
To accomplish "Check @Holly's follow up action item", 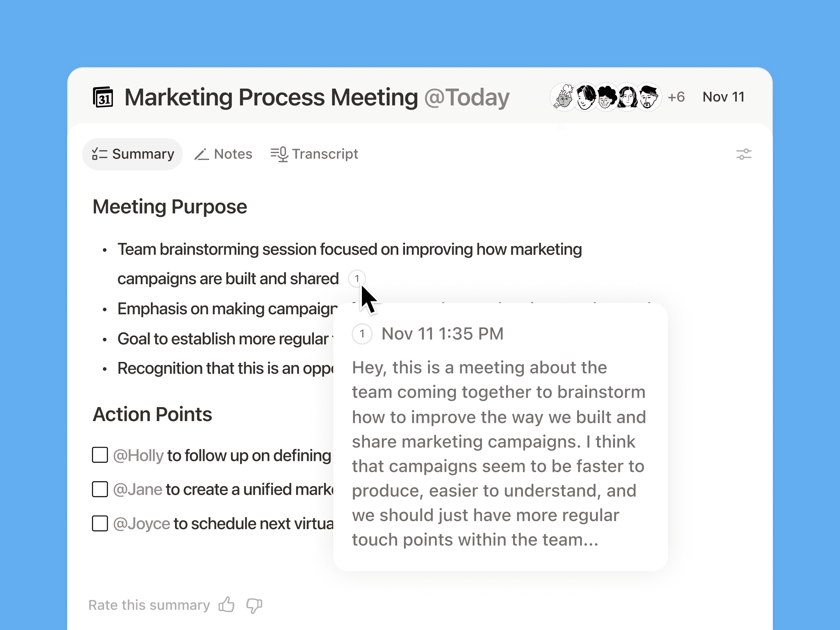I will click(100, 455).
